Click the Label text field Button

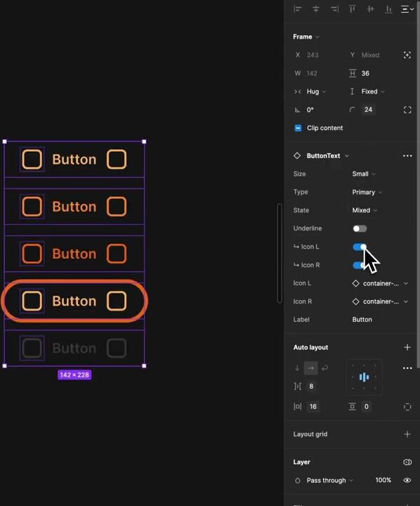click(x=362, y=320)
